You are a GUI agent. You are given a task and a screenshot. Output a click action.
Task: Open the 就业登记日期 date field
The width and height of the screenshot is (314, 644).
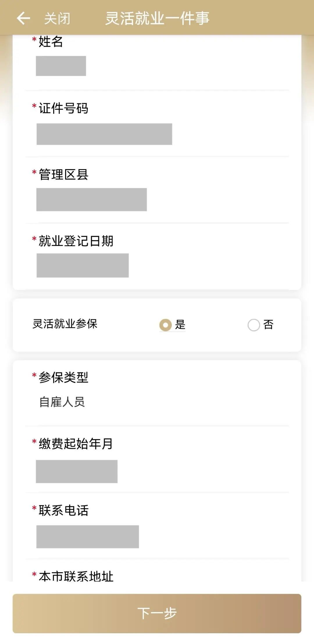(83, 265)
